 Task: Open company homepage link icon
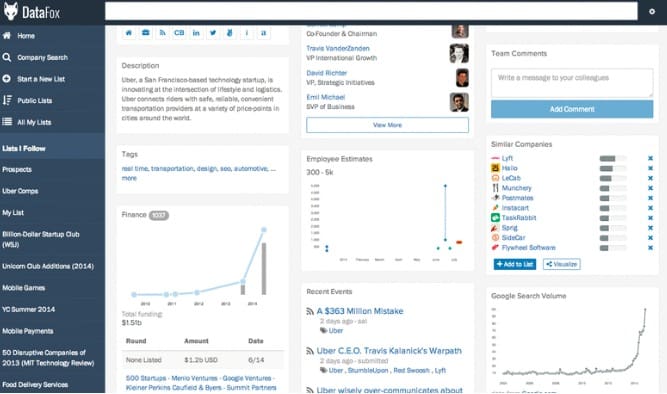(x=128, y=33)
